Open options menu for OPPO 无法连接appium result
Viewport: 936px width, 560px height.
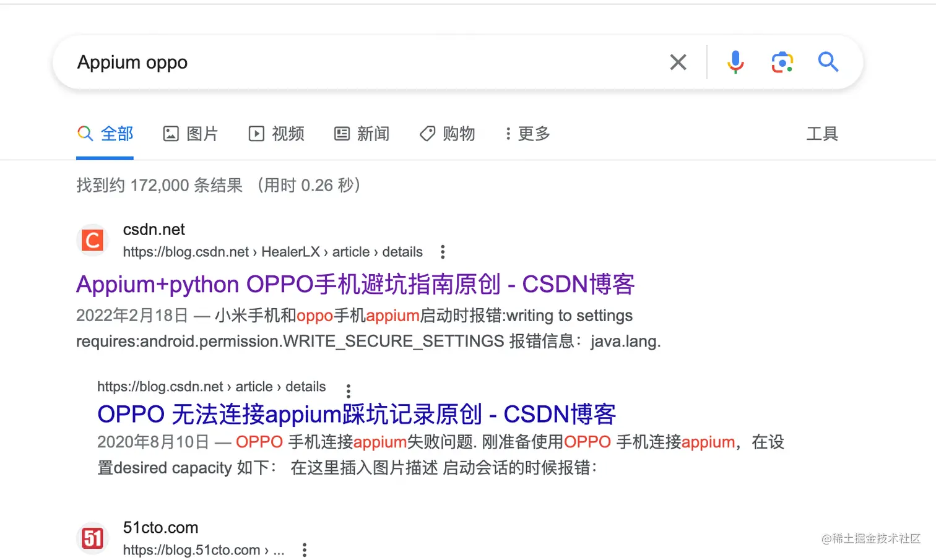[x=349, y=391]
